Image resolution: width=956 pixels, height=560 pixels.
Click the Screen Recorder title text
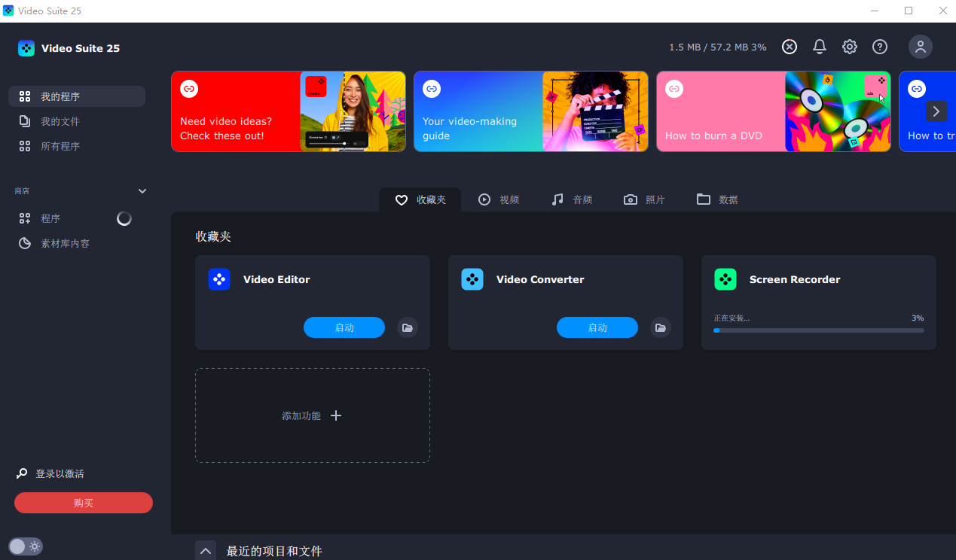[x=795, y=279]
